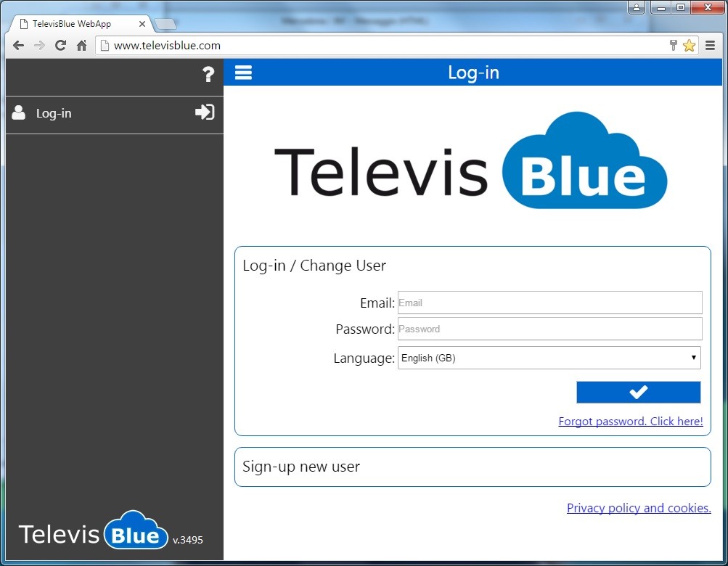The image size is (728, 566).
Task: Click the page document icon in address bar
Action: [105, 46]
